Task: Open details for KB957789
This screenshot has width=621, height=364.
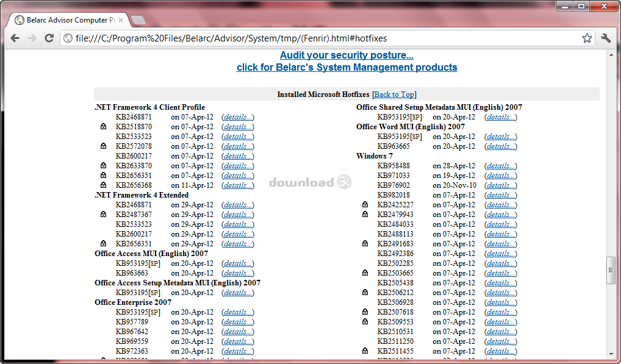Action: coord(238,322)
